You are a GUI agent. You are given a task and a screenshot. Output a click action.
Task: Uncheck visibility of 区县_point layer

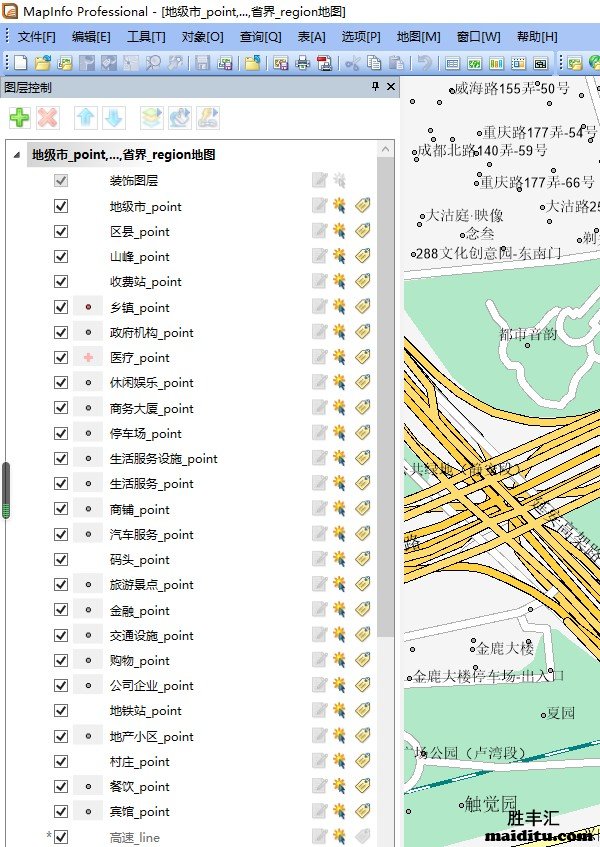coord(61,231)
